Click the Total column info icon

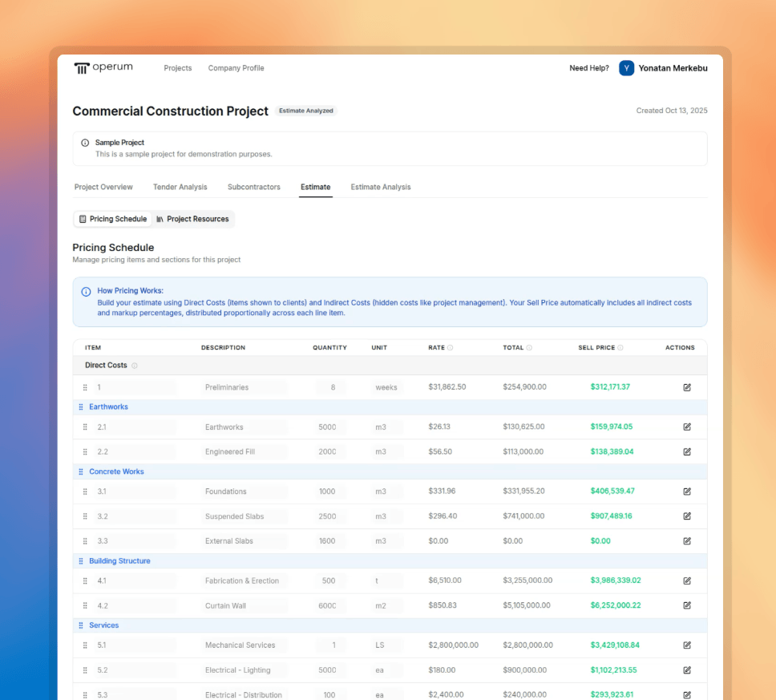click(529, 348)
